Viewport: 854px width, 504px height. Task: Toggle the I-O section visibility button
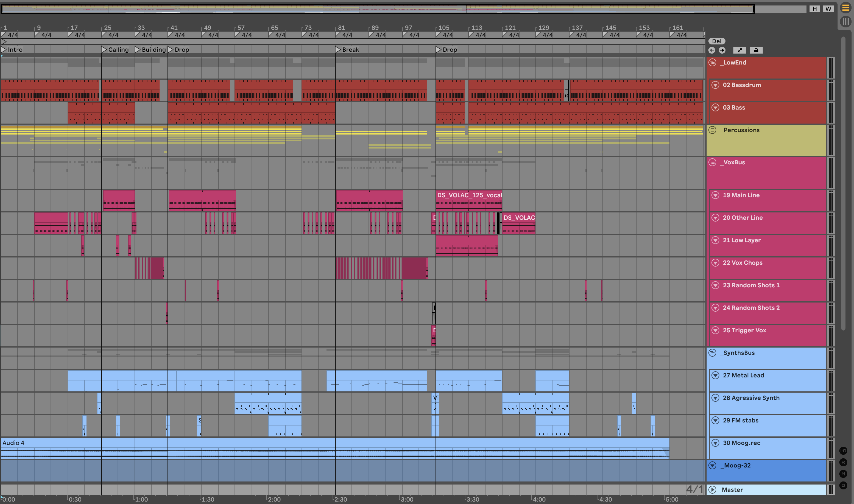(x=843, y=451)
